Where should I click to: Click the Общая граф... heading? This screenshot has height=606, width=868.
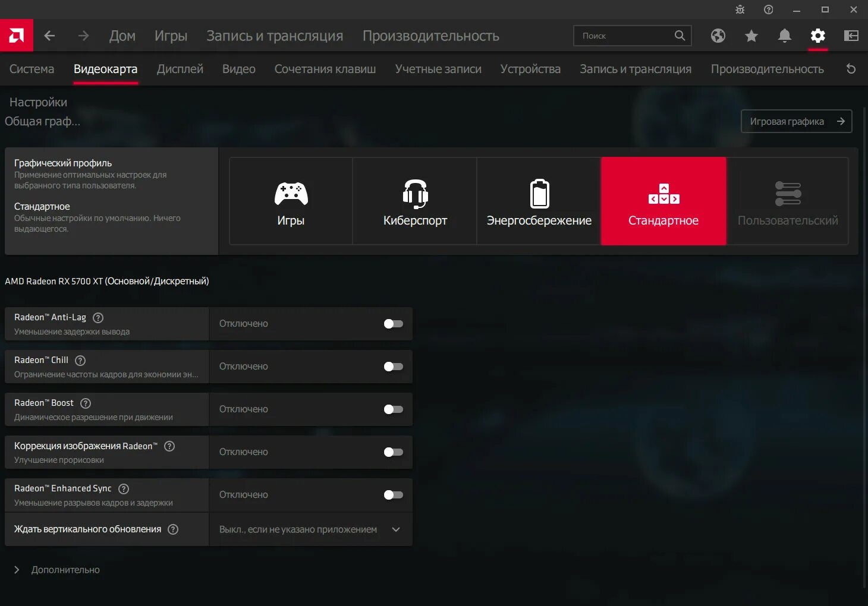coord(43,121)
